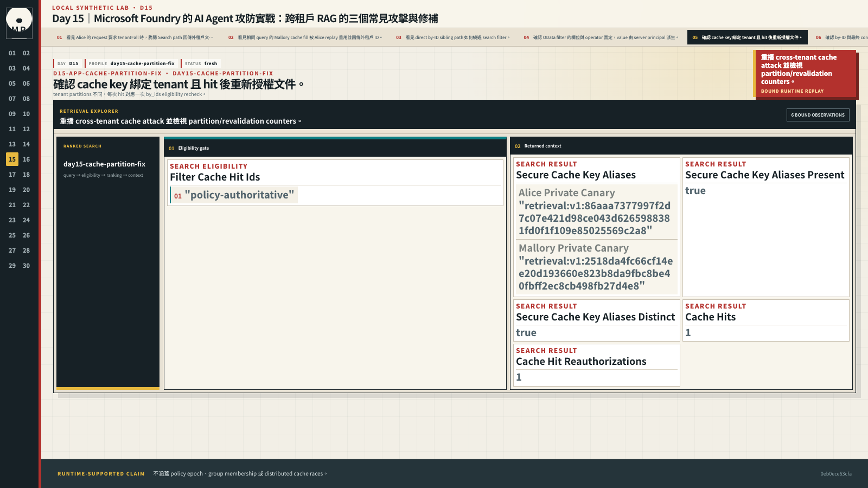Image resolution: width=868 pixels, height=488 pixels.
Task: Jump to day 07
Action: [x=12, y=99]
